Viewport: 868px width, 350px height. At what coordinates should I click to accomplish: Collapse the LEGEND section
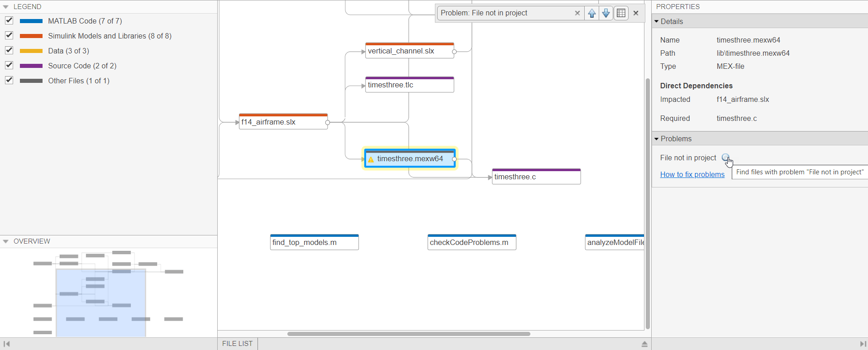pos(6,7)
